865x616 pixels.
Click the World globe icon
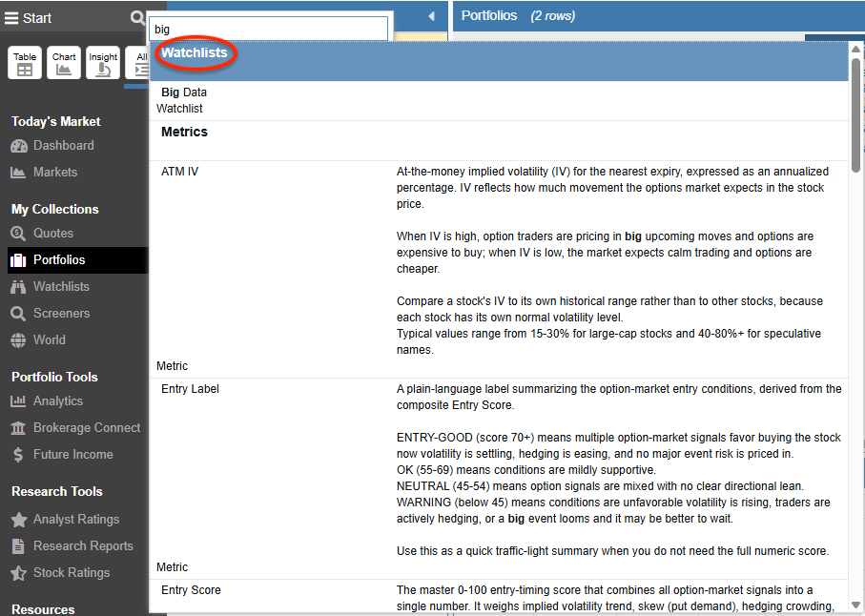18,340
